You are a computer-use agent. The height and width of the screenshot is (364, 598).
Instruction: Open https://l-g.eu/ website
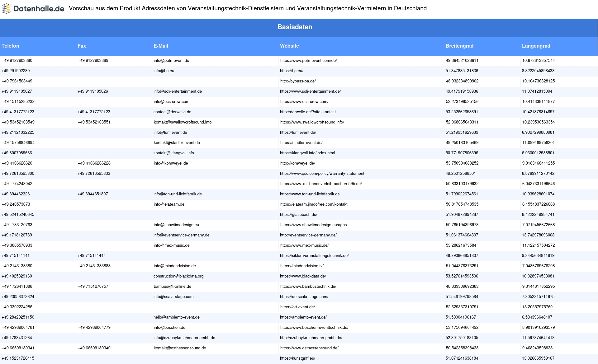292,71
